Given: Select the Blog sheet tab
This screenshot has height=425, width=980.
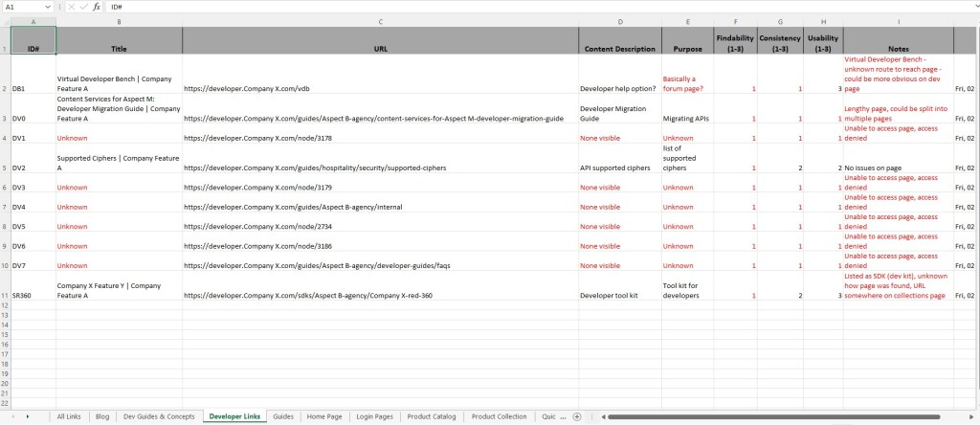Looking at the screenshot, I should [x=102, y=416].
